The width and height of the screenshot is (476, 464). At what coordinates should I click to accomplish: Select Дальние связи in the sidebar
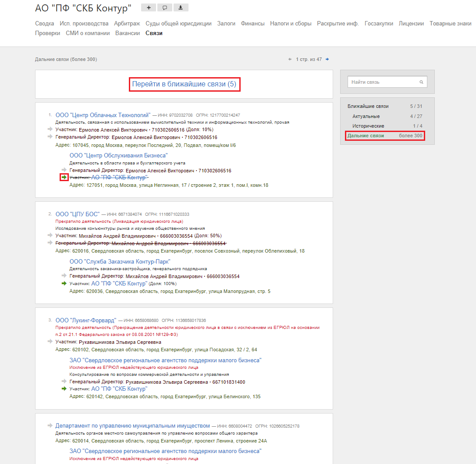(366, 136)
